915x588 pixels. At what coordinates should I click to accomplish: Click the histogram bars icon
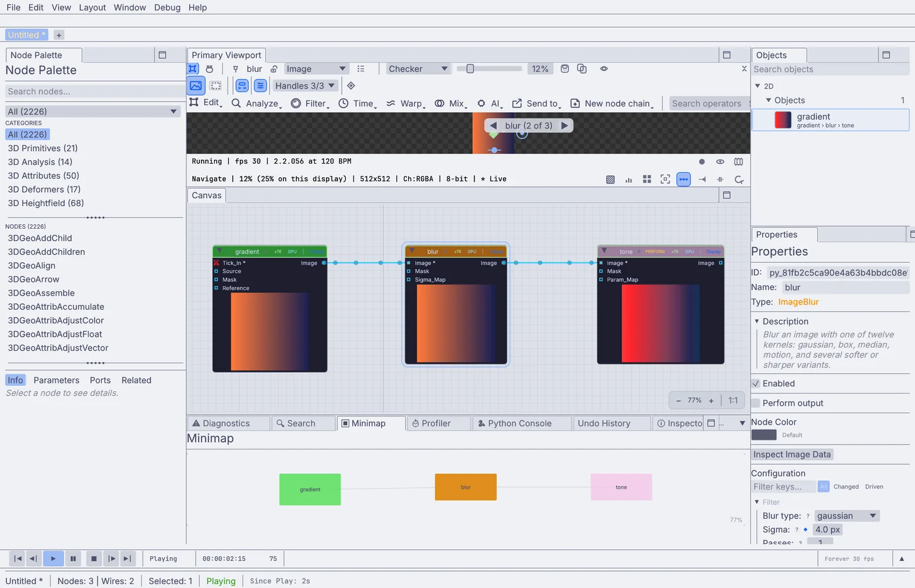[x=629, y=179]
